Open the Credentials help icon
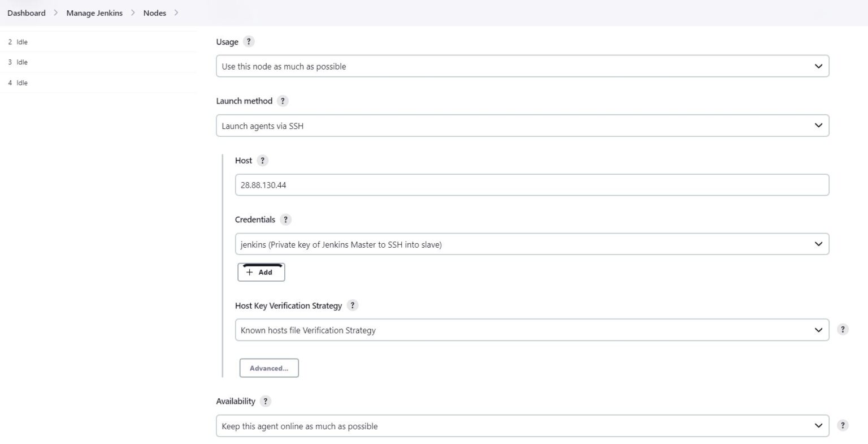This screenshot has width=868, height=444. coord(285,219)
